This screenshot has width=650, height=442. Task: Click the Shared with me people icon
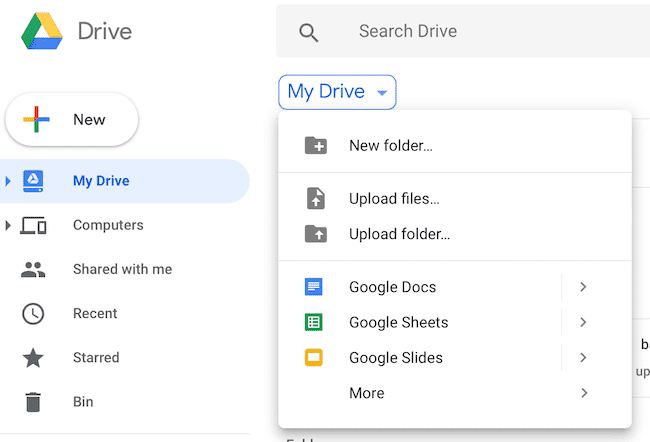tap(33, 270)
